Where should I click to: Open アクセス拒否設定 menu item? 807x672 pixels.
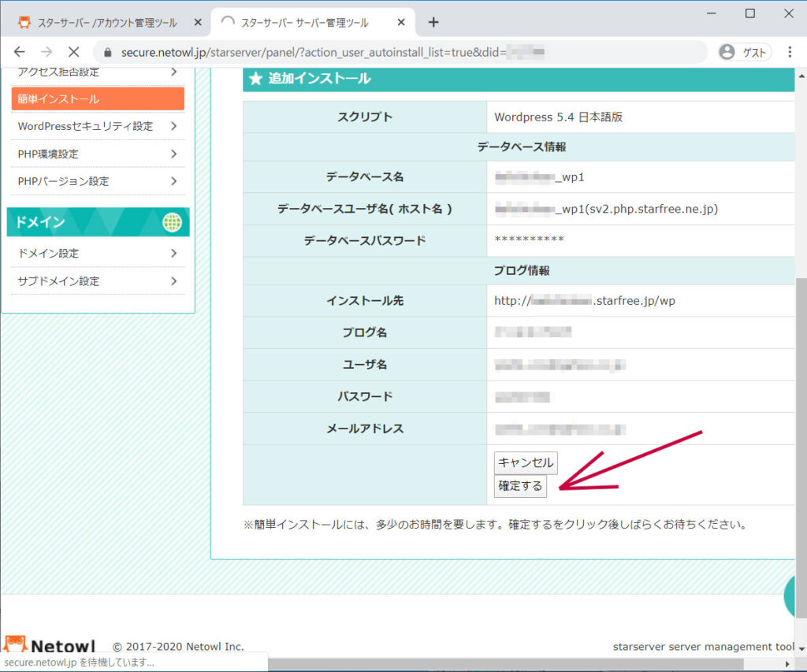(98, 73)
